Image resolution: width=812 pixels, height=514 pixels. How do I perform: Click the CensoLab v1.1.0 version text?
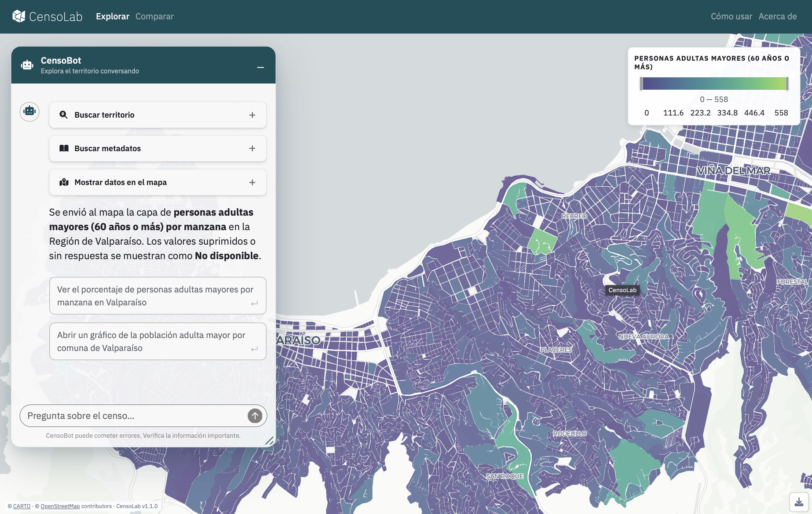[x=137, y=506]
